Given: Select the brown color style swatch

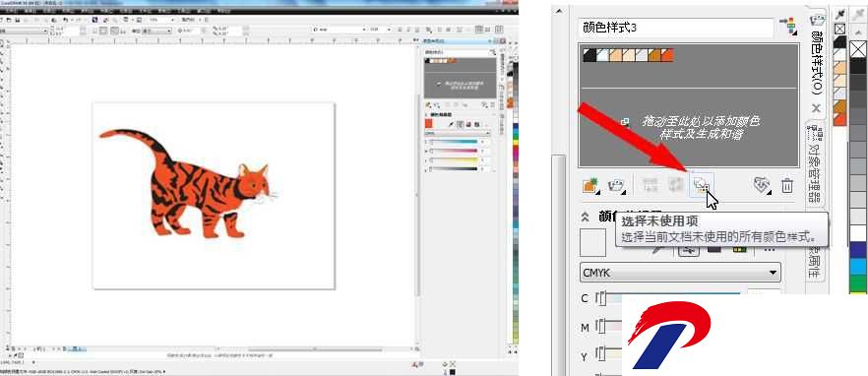Looking at the screenshot, I should [x=653, y=54].
